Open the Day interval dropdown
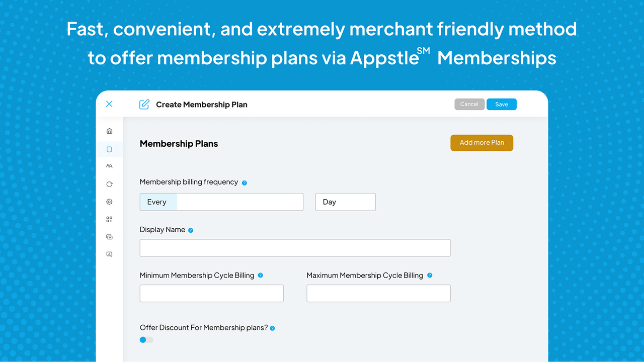The width and height of the screenshot is (644, 362). point(345,202)
